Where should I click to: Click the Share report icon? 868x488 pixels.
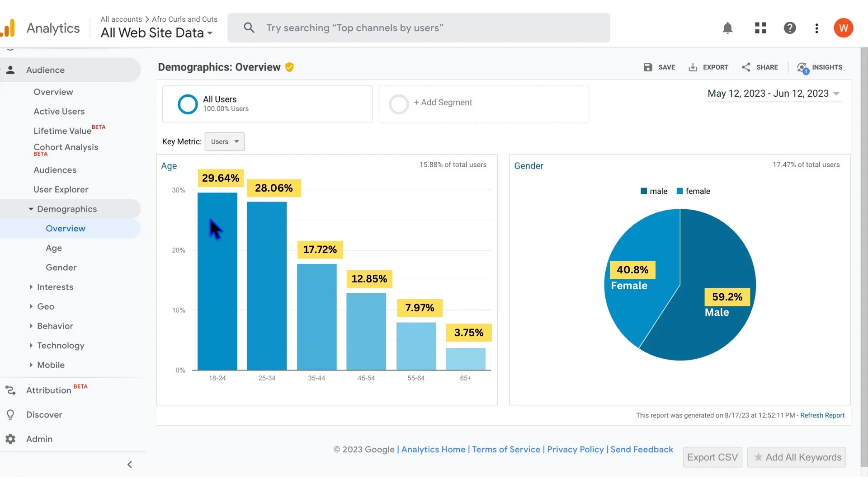tap(746, 67)
